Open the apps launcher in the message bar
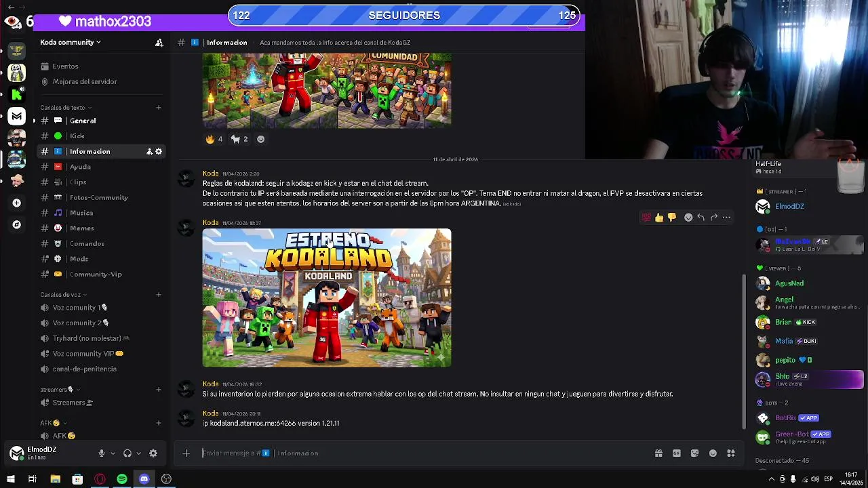868x488 pixels. [x=731, y=453]
